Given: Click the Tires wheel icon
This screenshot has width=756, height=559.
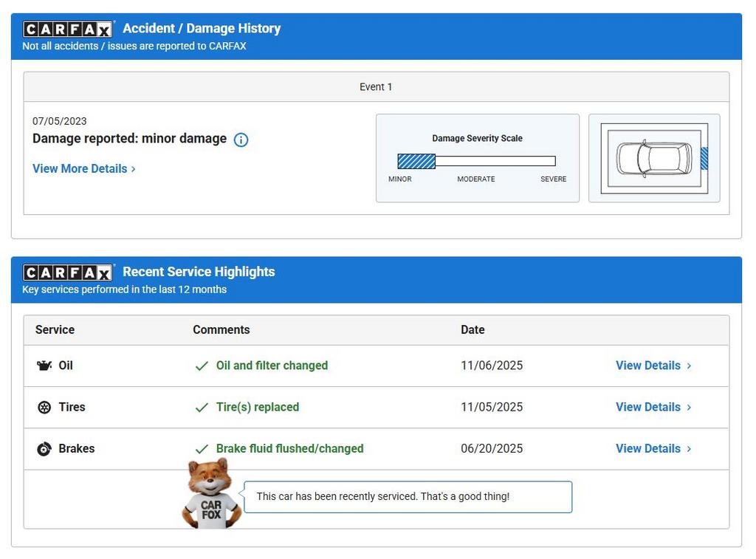Looking at the screenshot, I should [44, 408].
